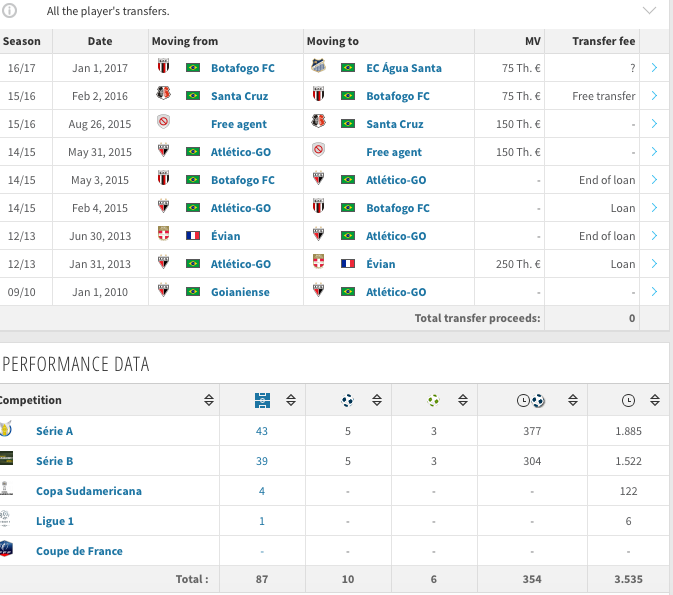673x595 pixels.
Task: Open transfer details arrow for Jan 1, 2017 row
Action: click(654, 67)
